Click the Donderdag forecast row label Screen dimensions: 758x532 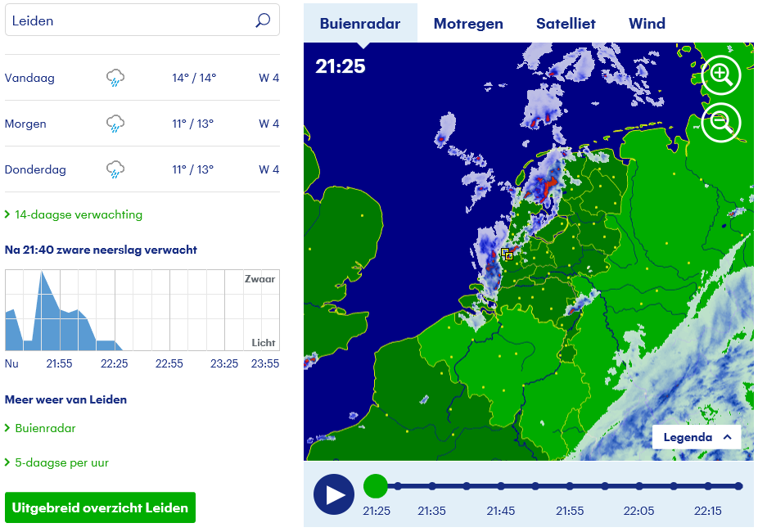click(x=35, y=169)
